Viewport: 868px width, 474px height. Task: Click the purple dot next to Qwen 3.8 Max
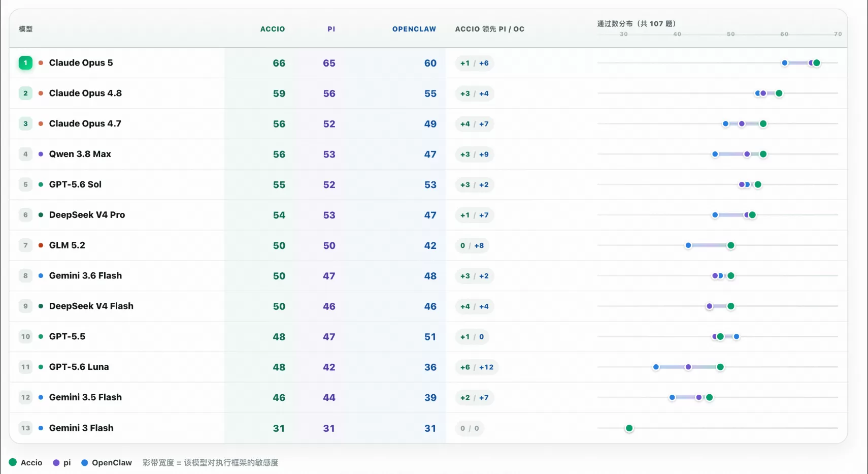pos(41,154)
